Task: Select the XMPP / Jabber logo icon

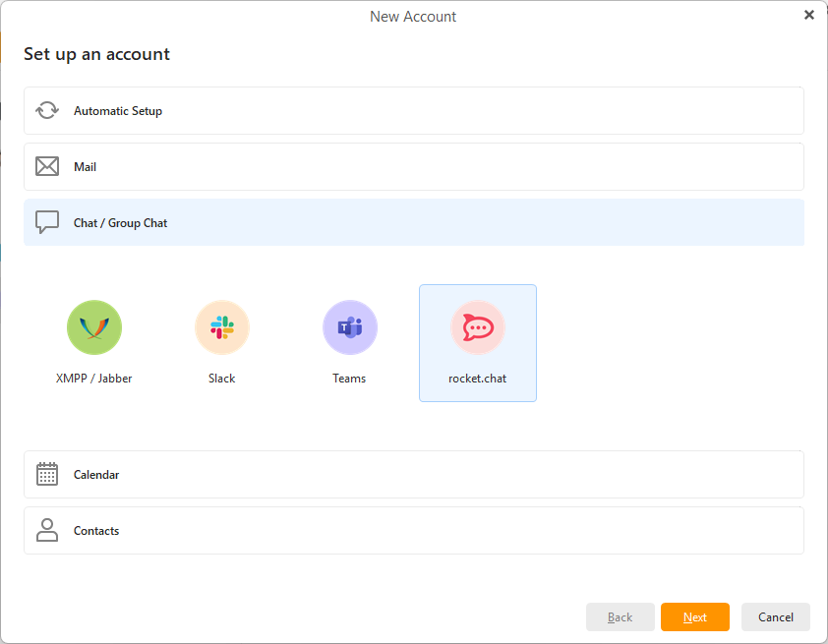Action: tap(94, 327)
